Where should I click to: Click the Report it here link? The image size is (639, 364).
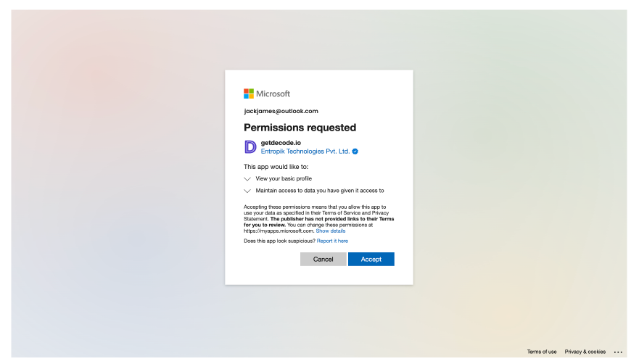click(x=332, y=241)
